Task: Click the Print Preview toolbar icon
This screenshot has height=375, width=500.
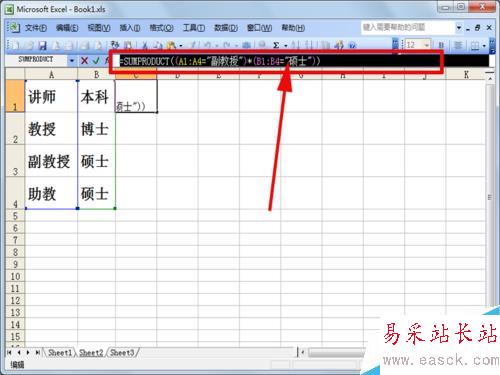Action: tap(98, 45)
